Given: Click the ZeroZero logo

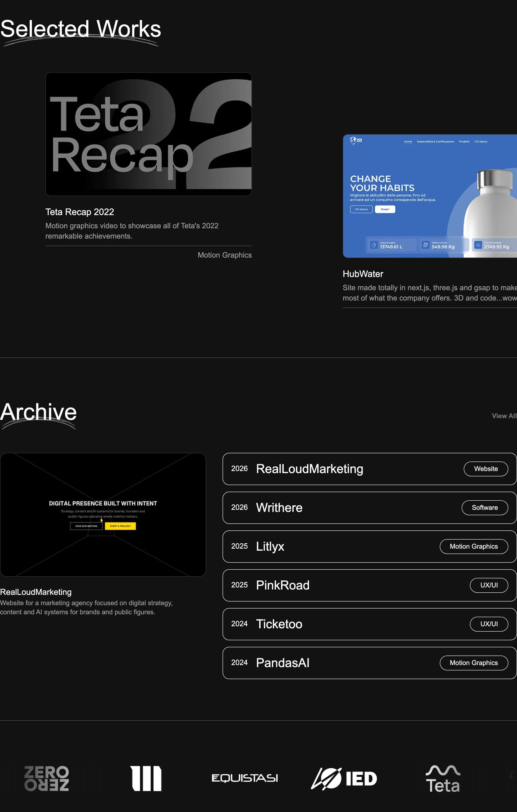Looking at the screenshot, I should 47,779.
